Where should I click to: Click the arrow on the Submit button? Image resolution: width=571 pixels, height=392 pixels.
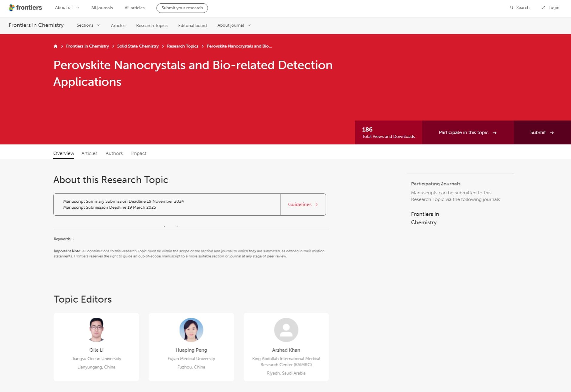point(552,133)
